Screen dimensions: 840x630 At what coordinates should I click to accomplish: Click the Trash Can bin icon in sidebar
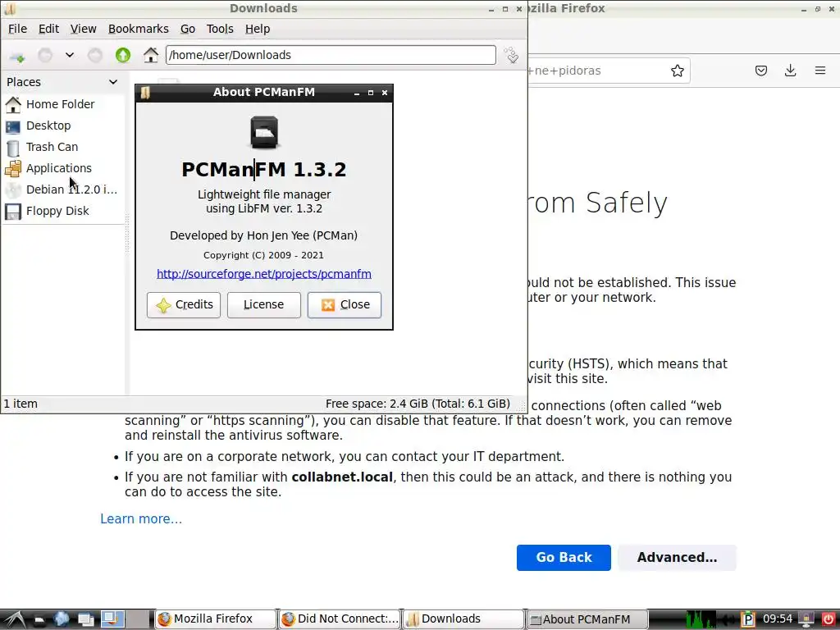pos(13,148)
